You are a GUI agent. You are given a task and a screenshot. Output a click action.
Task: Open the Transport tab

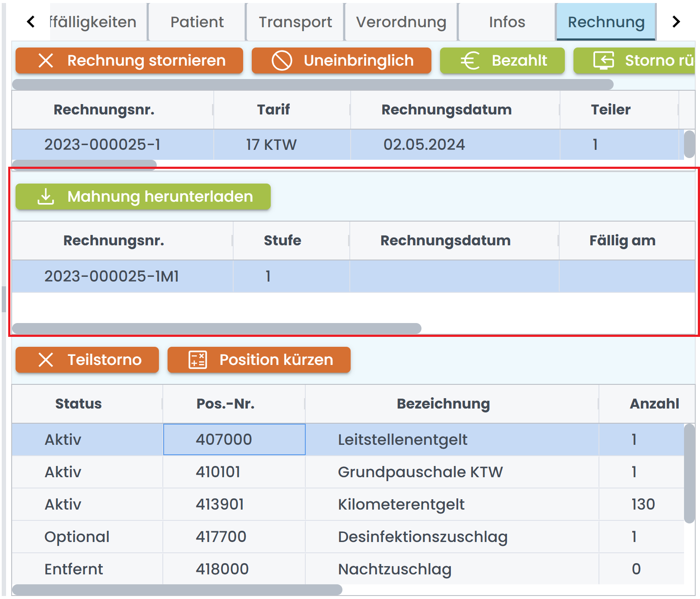pyautogui.click(x=295, y=22)
